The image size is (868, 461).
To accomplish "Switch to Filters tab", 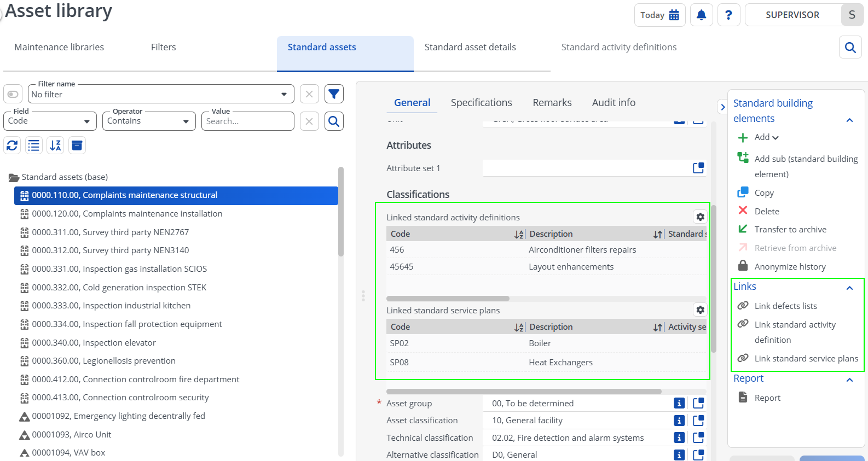I will pyautogui.click(x=163, y=47).
